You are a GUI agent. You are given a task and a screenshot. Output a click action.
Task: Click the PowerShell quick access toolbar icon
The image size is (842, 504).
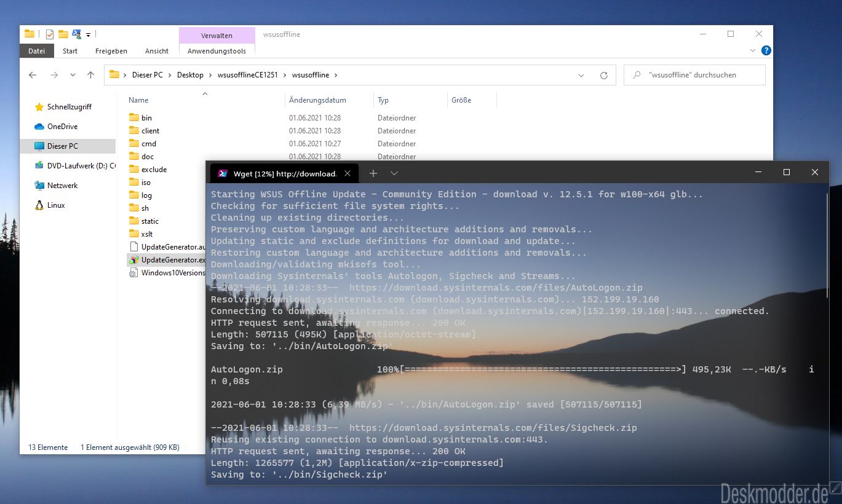tap(77, 34)
